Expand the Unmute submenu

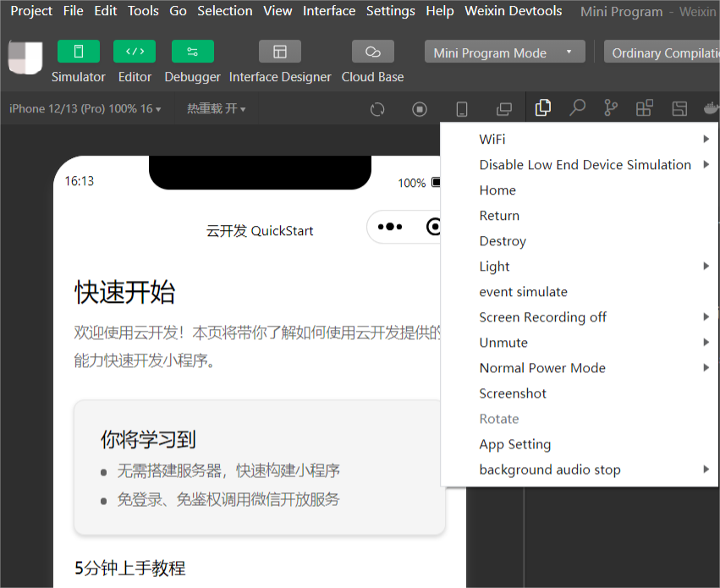pos(580,343)
